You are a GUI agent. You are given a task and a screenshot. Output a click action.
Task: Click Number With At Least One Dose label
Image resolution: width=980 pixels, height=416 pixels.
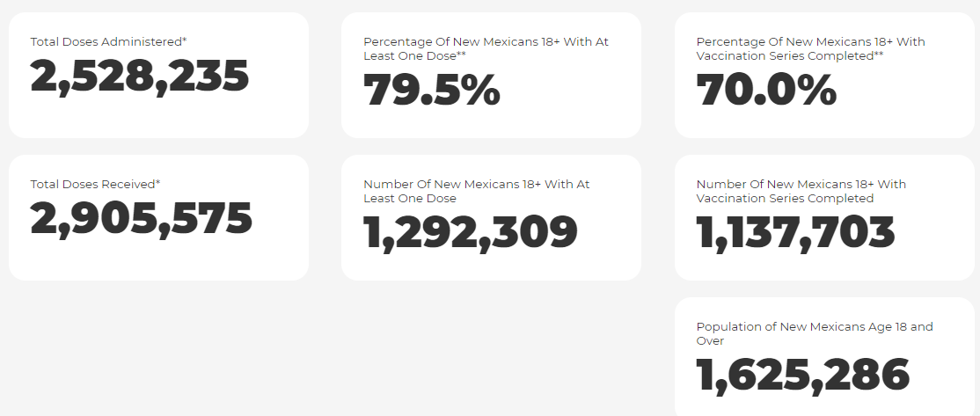tap(476, 191)
